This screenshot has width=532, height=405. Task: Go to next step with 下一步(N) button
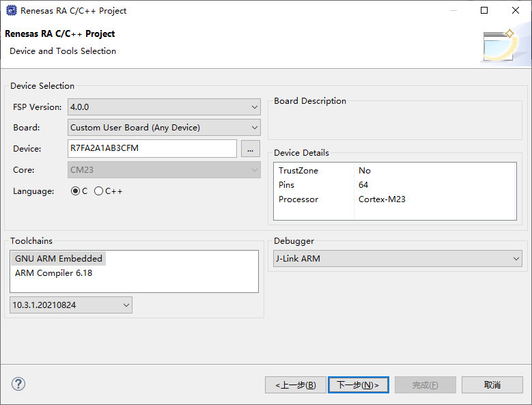click(x=359, y=385)
